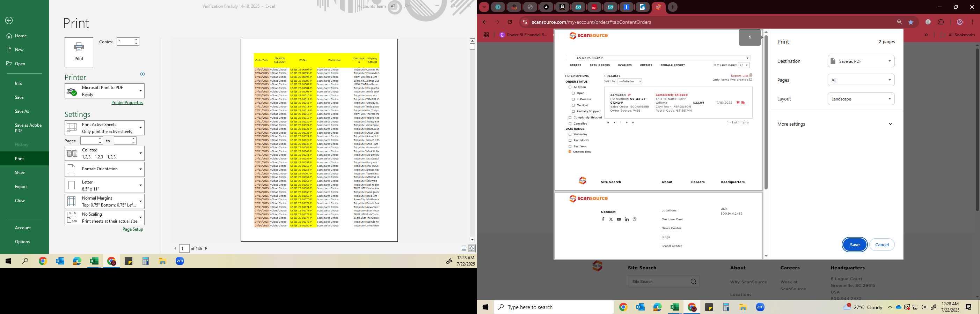
Task: Open a new Chrome tab
Action: 673,7
